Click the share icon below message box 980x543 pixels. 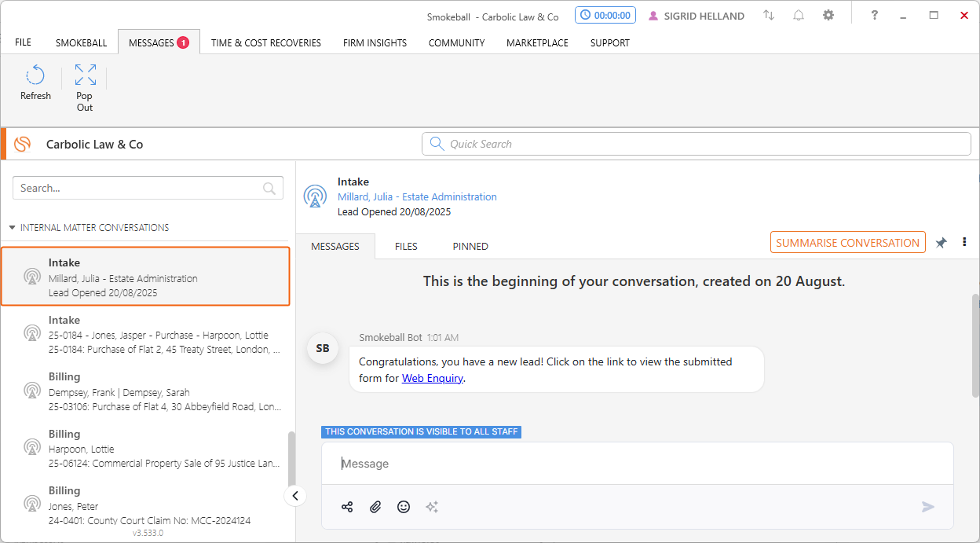[347, 507]
